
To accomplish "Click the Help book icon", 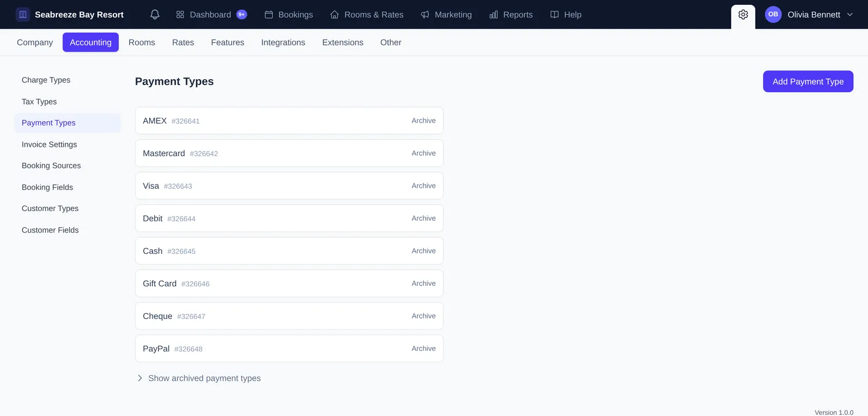I will [554, 15].
